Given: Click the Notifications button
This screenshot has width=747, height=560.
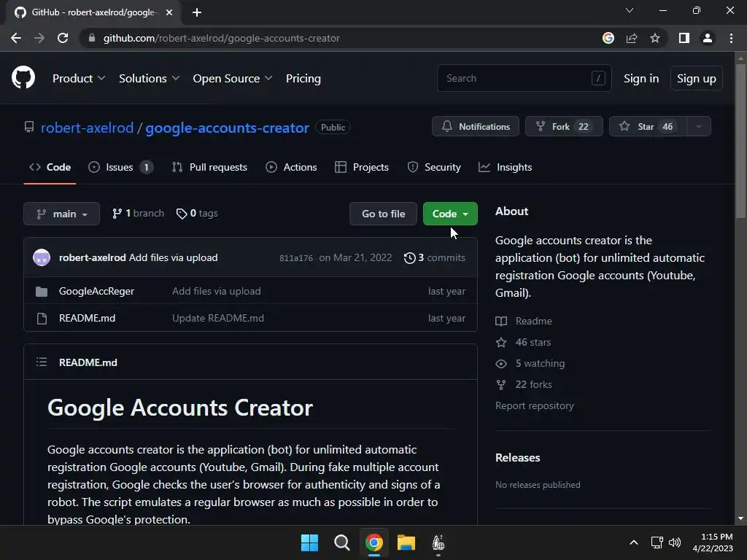Looking at the screenshot, I should coord(476,127).
